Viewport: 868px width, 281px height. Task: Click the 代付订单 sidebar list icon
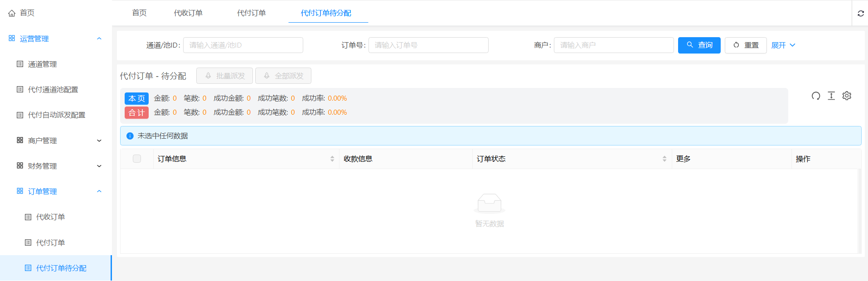[28, 242]
